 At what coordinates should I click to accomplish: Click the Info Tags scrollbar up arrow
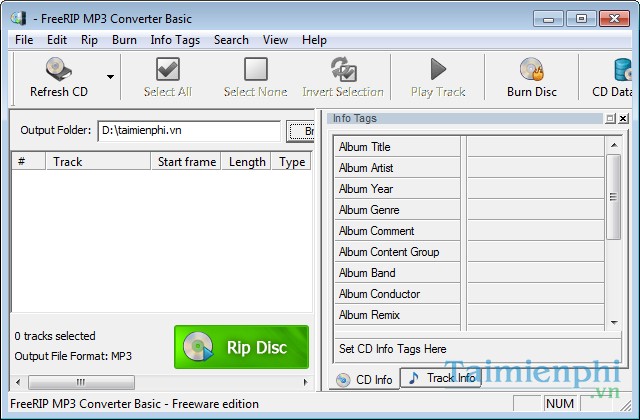(613, 145)
